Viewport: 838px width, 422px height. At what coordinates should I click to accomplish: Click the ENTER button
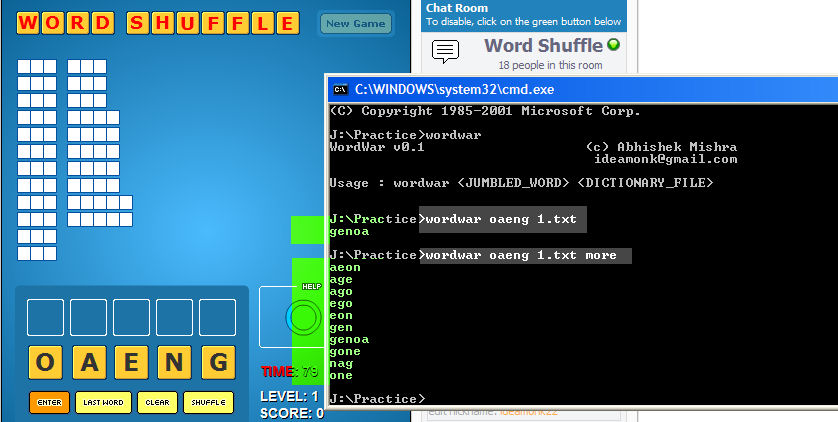tap(49, 402)
